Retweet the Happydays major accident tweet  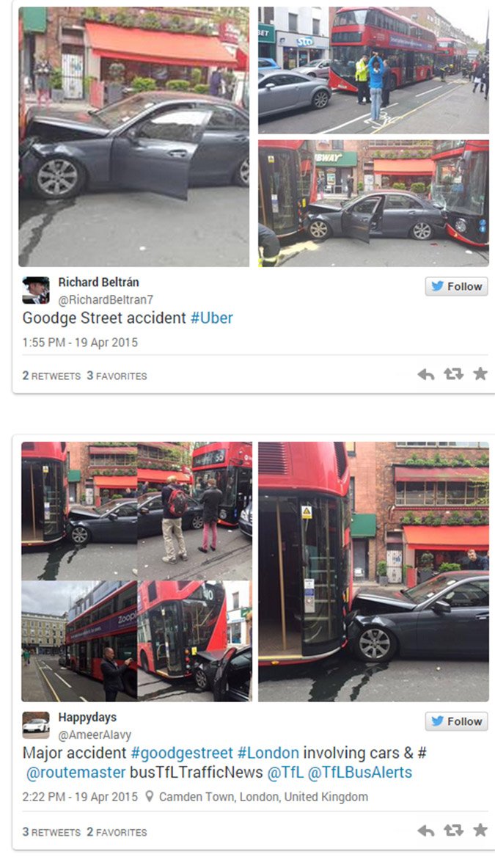pos(453,831)
